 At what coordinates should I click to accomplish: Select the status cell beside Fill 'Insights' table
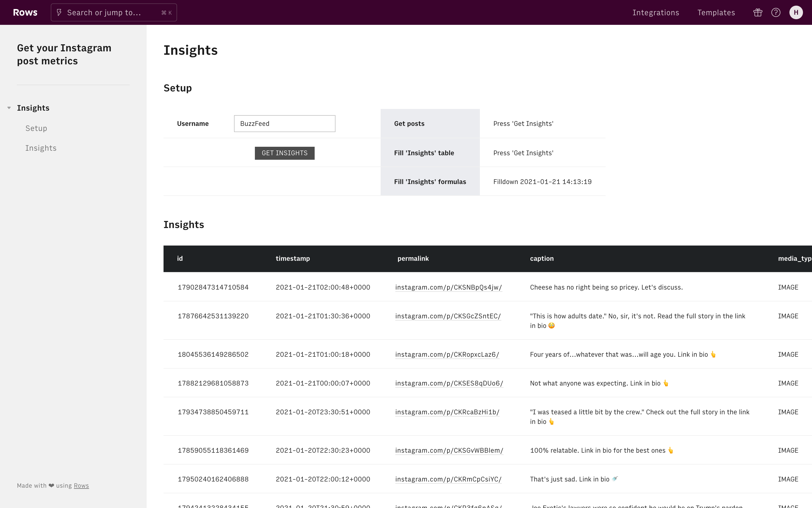click(x=542, y=152)
